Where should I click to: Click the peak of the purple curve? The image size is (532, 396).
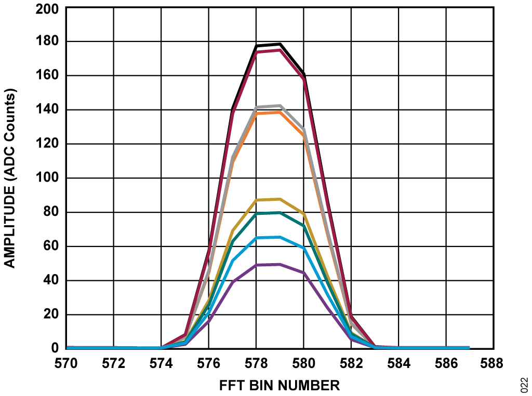point(280,265)
